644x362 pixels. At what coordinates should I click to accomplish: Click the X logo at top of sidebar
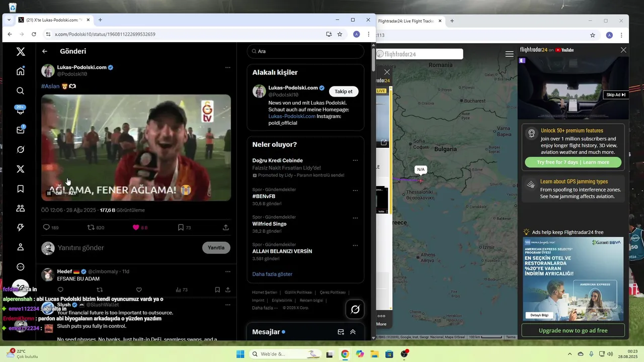tap(20, 51)
